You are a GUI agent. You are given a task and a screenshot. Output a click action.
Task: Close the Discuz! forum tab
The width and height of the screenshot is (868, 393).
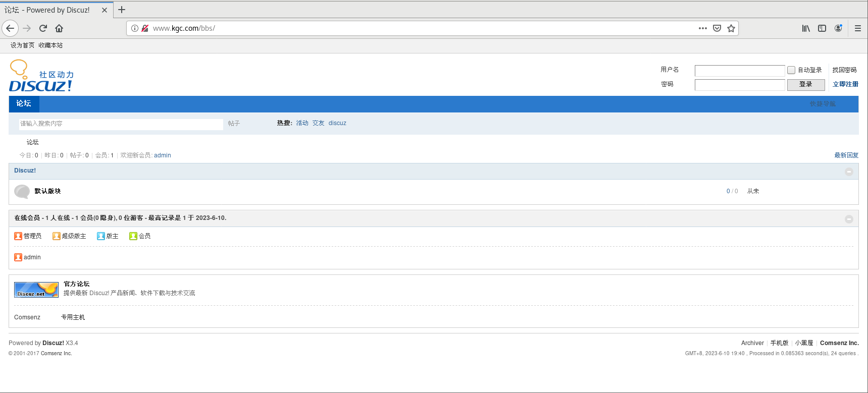[105, 10]
